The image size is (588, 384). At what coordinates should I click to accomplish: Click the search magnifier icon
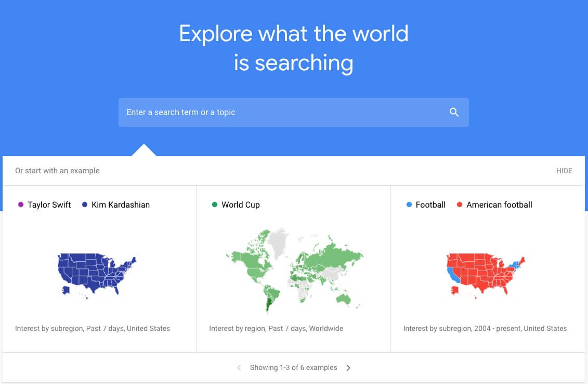pos(454,112)
